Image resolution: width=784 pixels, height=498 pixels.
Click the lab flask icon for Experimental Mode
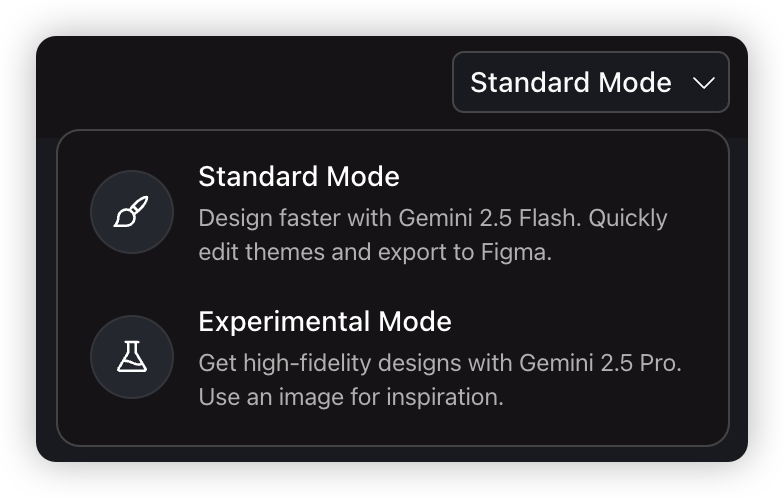click(x=131, y=357)
